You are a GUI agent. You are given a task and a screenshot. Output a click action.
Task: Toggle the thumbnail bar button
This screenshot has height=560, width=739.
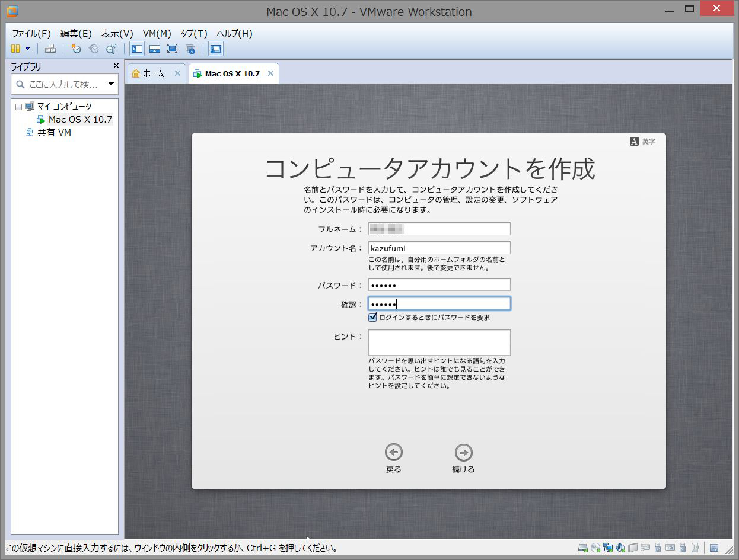click(154, 49)
